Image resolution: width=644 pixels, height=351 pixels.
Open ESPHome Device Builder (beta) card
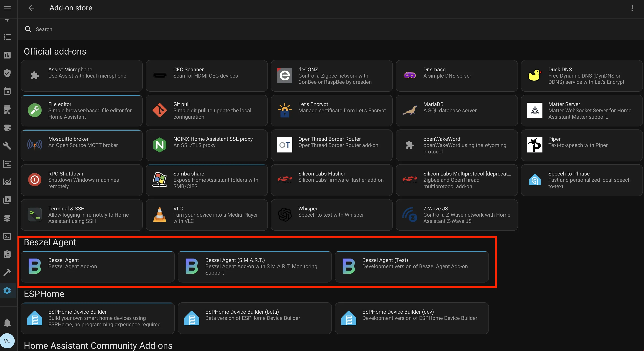(255, 318)
